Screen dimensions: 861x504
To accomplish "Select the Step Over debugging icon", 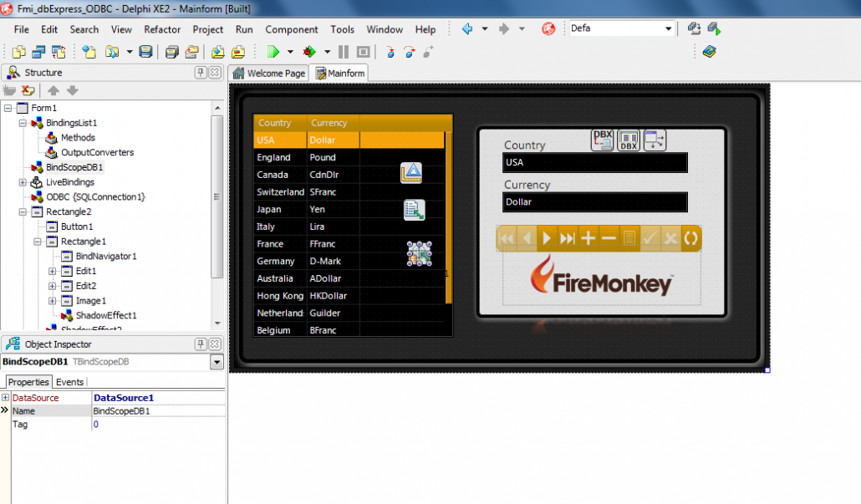I will [407, 51].
